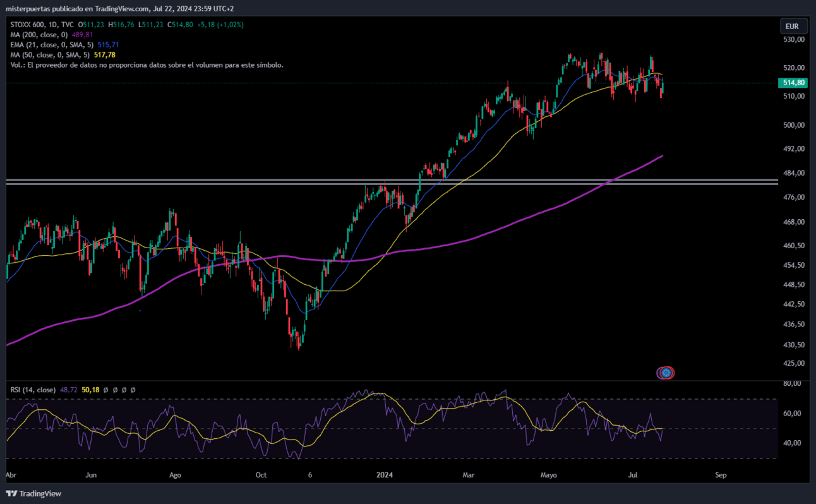Click the 436,50 price axis label
This screenshot has width=816, height=504.
(794, 325)
